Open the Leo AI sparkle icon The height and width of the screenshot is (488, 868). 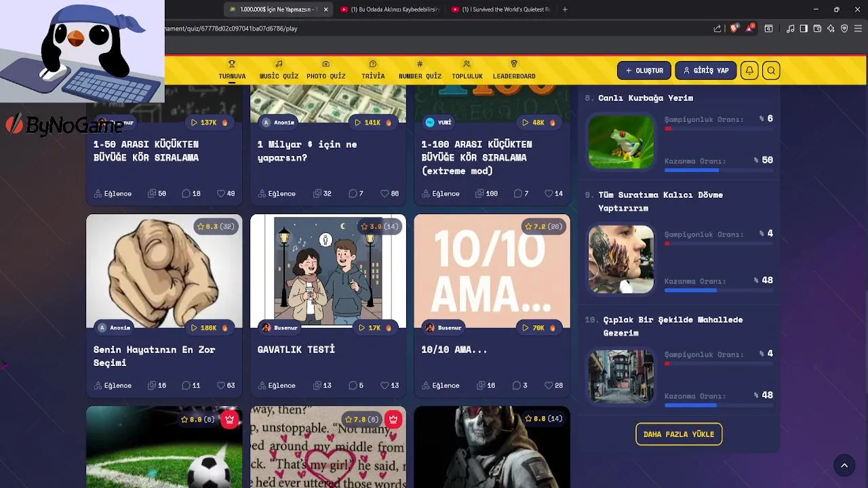pyautogui.click(x=831, y=28)
